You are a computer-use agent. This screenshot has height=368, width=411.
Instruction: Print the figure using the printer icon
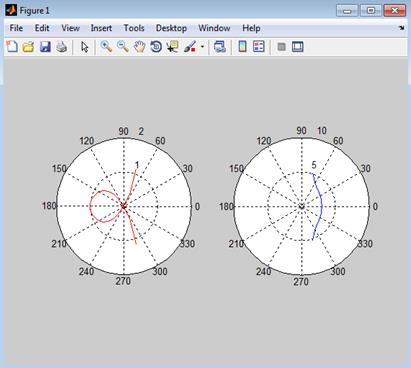(x=61, y=47)
